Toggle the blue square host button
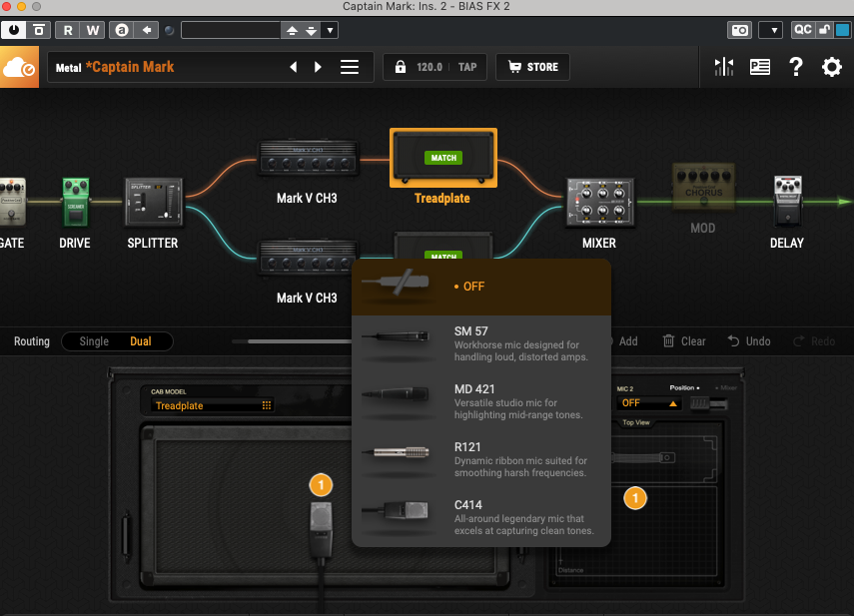 [x=842, y=30]
